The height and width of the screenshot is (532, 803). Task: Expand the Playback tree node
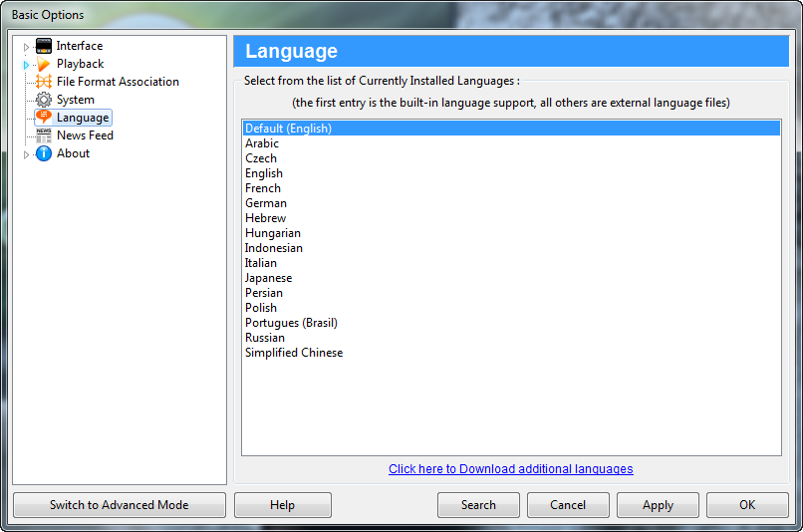point(26,65)
